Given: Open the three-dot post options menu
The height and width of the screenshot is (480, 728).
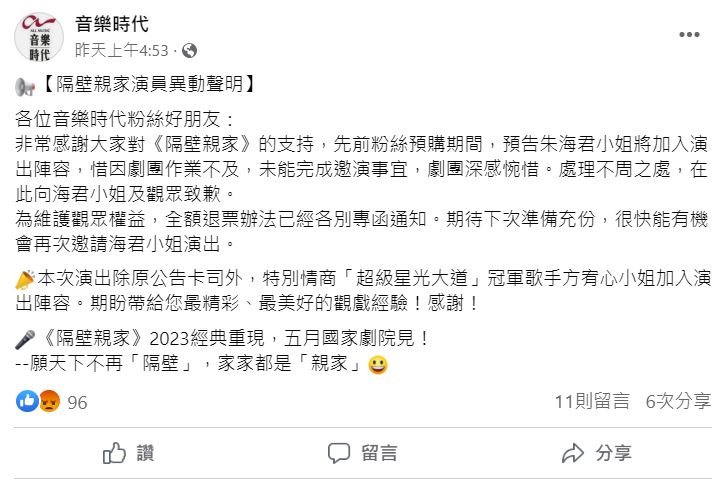Looking at the screenshot, I should 689,34.
